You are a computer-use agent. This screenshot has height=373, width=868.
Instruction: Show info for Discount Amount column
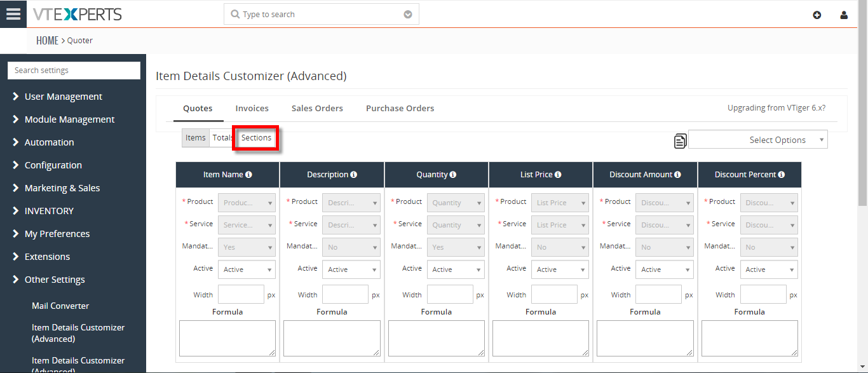[677, 175]
